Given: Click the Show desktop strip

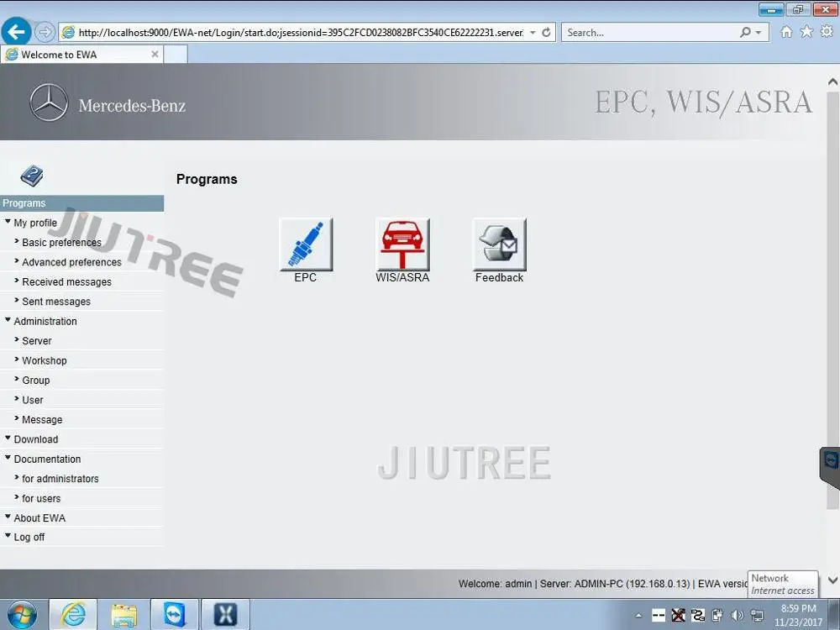Looking at the screenshot, I should pyautogui.click(x=836, y=615).
